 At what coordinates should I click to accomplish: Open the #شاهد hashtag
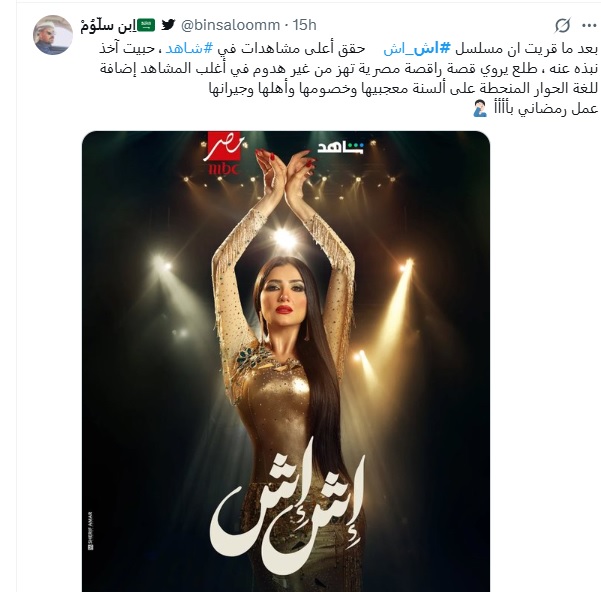(x=189, y=49)
